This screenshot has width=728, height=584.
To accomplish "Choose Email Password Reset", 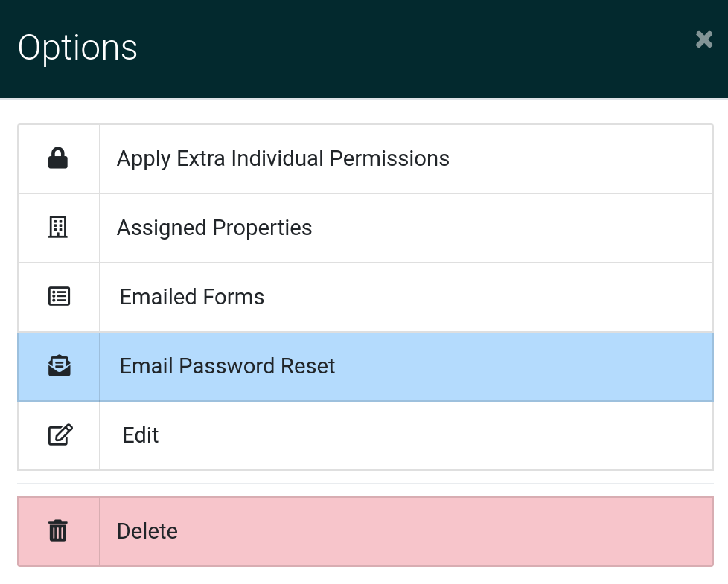I will pos(227,366).
